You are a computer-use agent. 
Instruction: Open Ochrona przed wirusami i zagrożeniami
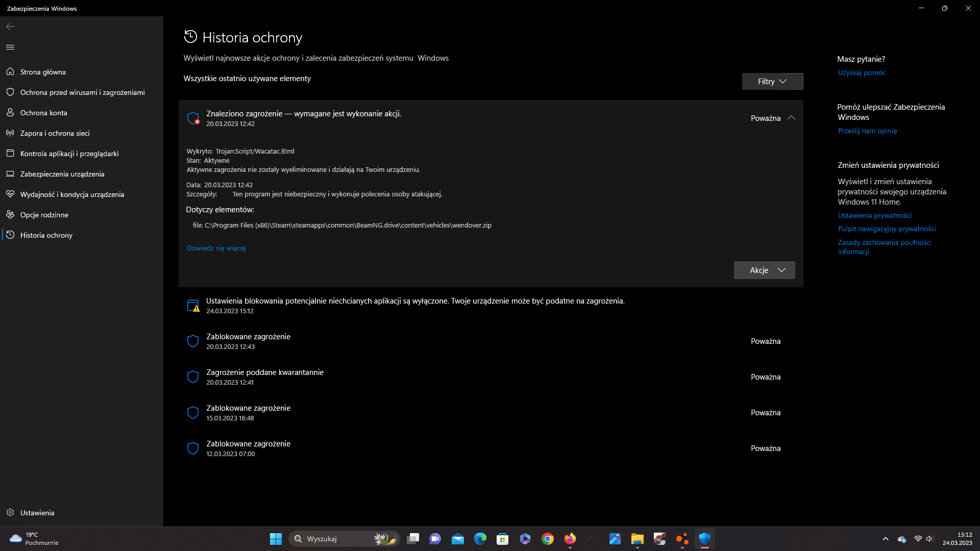(x=82, y=92)
